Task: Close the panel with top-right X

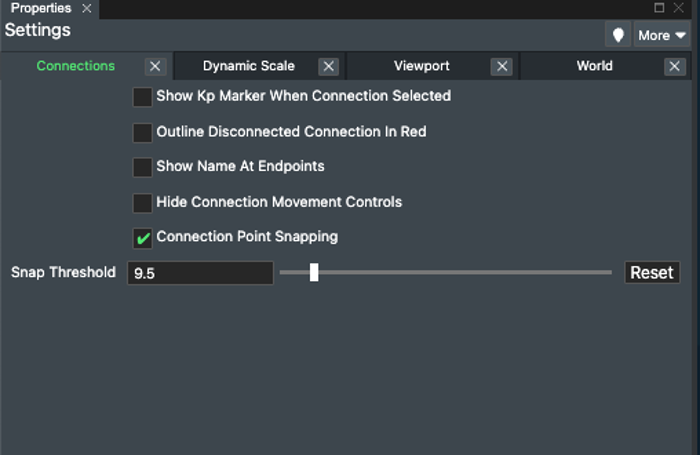Action: click(679, 8)
